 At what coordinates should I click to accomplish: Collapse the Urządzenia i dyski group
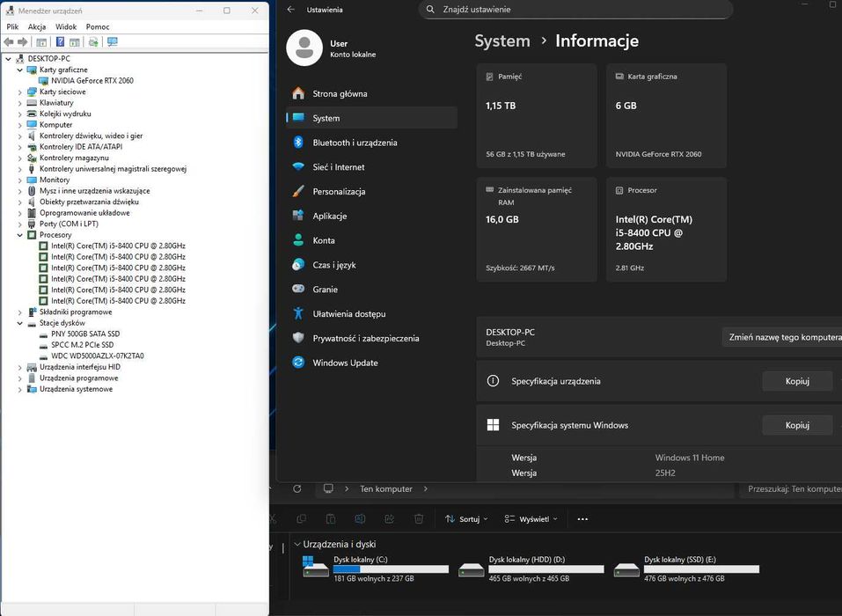point(297,544)
